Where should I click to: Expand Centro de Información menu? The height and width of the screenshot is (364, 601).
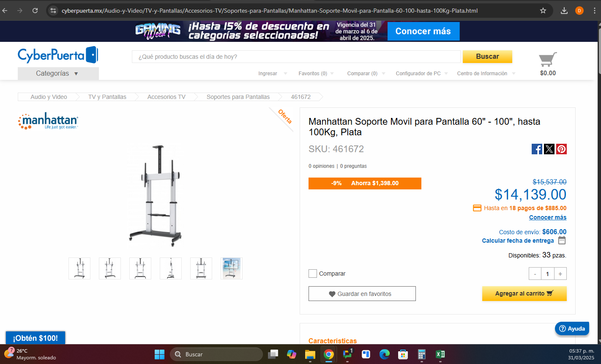pyautogui.click(x=486, y=74)
